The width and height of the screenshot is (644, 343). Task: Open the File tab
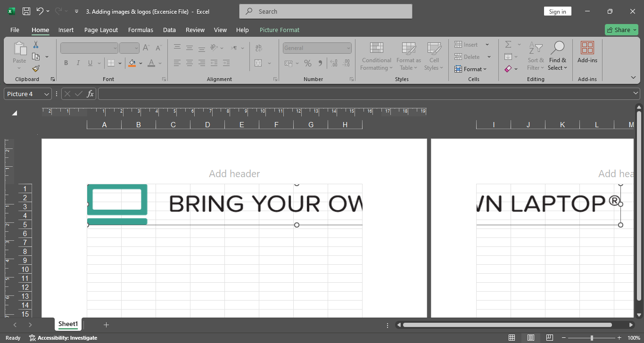[x=15, y=30]
